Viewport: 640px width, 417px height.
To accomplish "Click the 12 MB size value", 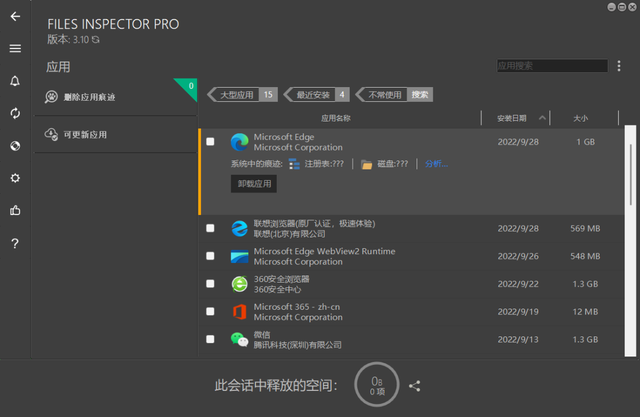I will [585, 312].
